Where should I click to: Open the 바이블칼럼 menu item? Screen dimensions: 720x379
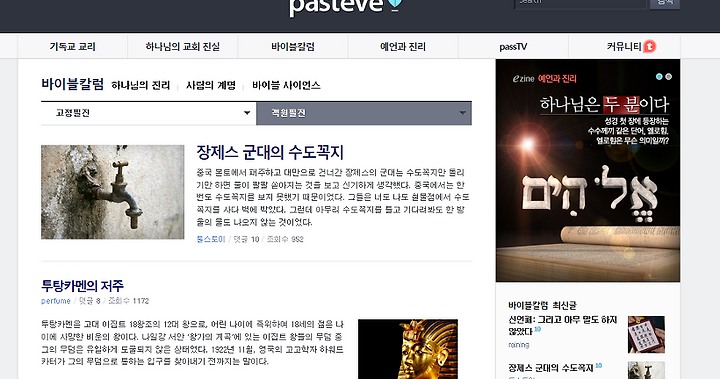coord(293,46)
